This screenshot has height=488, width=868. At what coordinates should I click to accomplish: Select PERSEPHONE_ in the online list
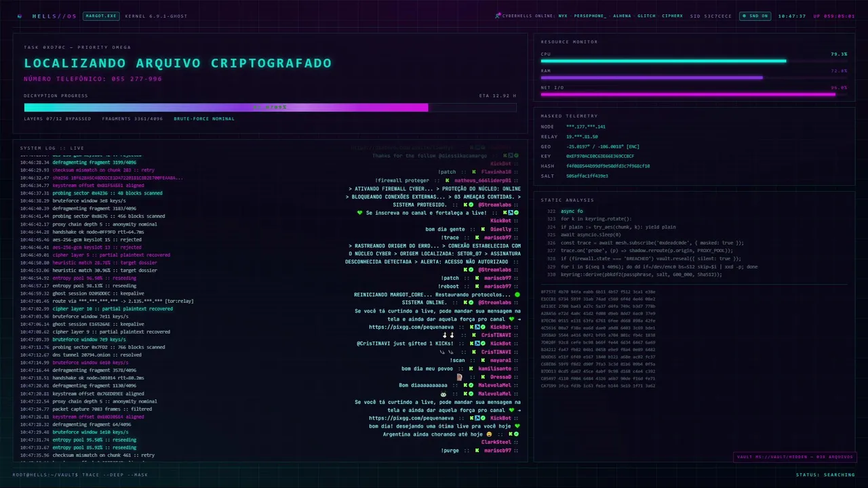(590, 16)
